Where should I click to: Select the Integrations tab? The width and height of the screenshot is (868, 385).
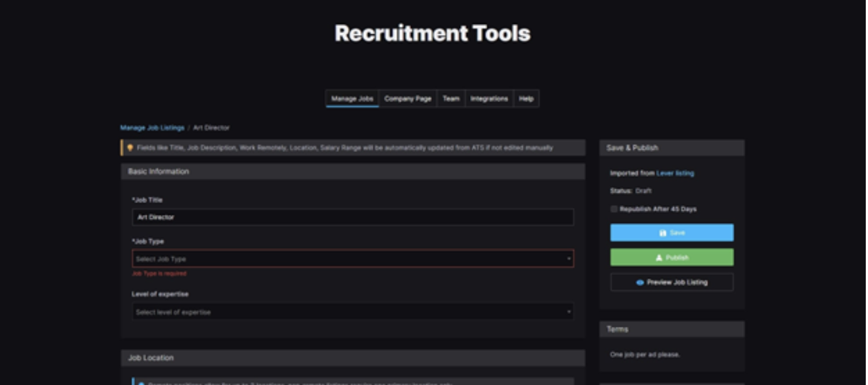point(489,99)
